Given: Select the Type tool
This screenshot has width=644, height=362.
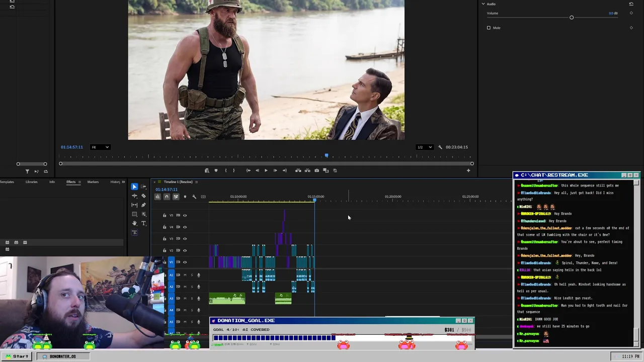Looking at the screenshot, I should click(x=143, y=223).
